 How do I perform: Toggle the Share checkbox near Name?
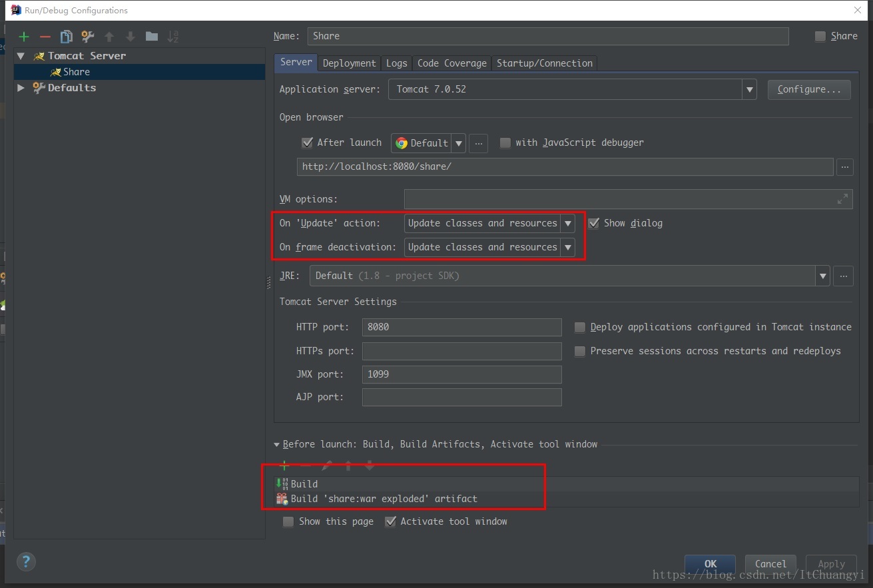click(x=820, y=37)
